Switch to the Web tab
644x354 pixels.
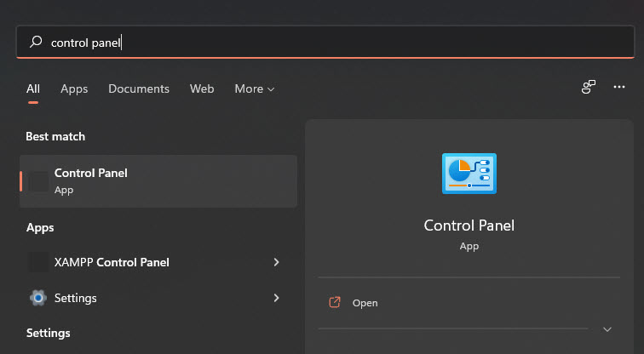click(202, 88)
